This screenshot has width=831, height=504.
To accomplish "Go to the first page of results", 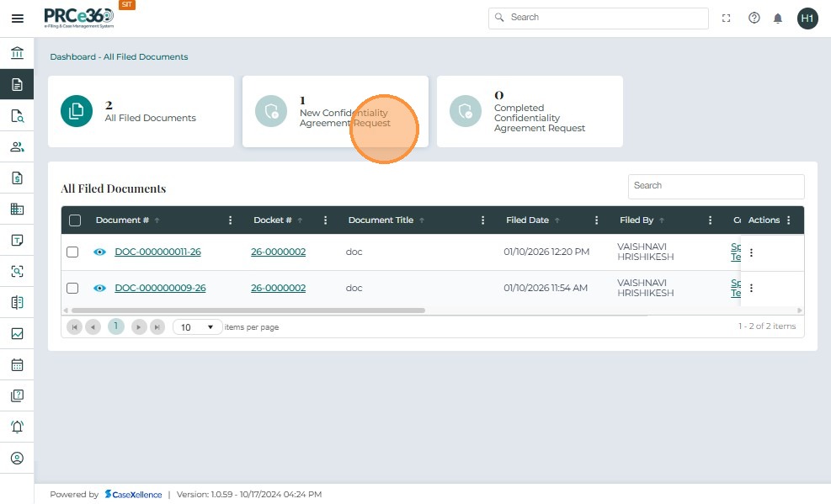I will (x=74, y=327).
